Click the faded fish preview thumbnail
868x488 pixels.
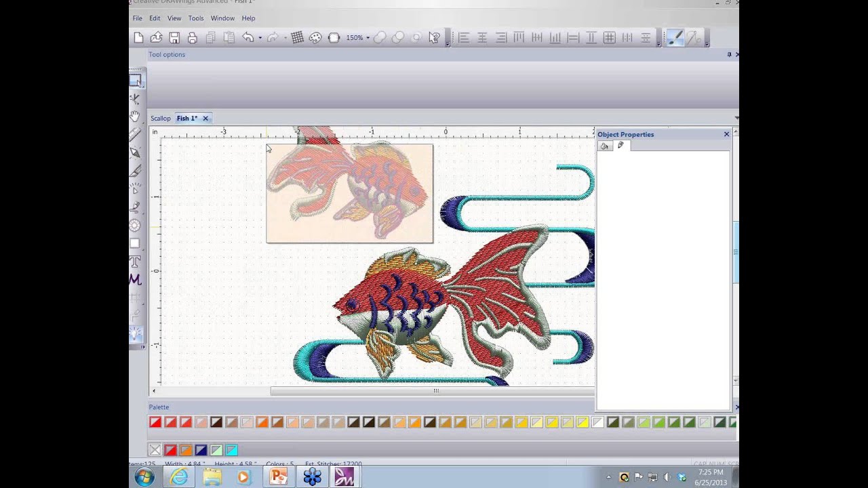349,193
